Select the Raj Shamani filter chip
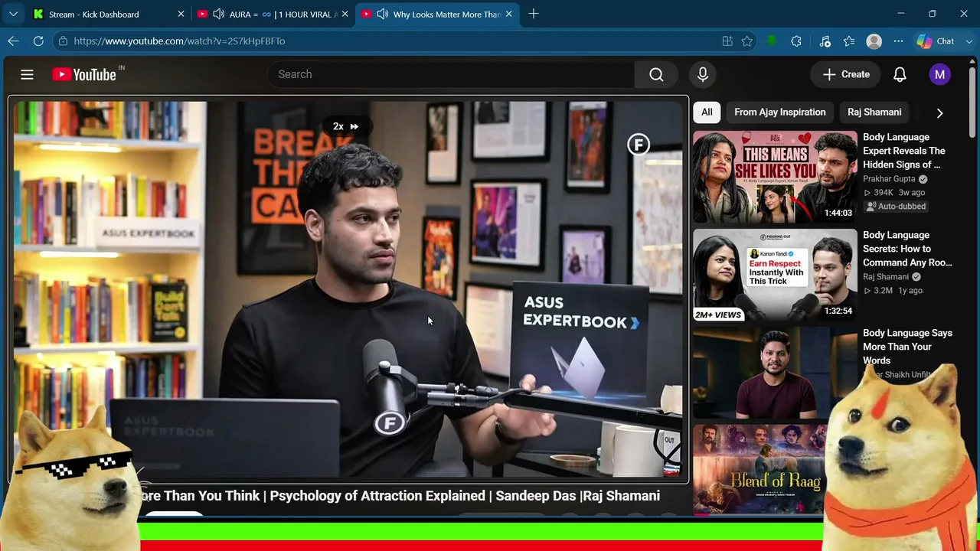Viewport: 980px width, 551px height. coord(874,112)
